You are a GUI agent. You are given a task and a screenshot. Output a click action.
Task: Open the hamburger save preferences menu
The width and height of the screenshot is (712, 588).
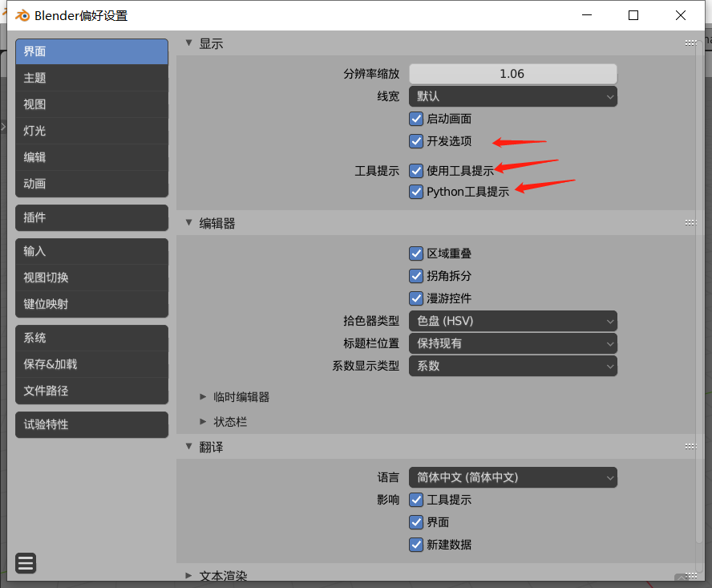(x=26, y=563)
